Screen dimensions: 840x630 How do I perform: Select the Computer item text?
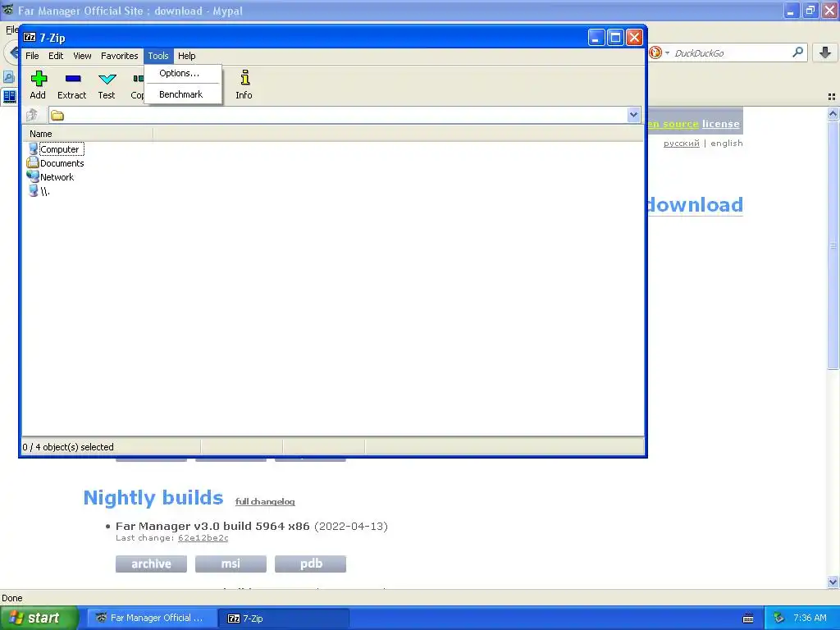point(59,149)
